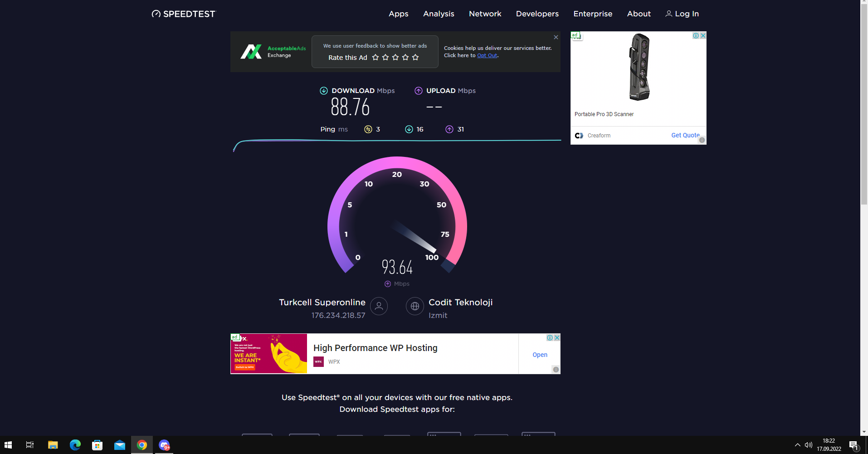
Task: Open ad info for the Creaform ad
Action: tap(696, 35)
